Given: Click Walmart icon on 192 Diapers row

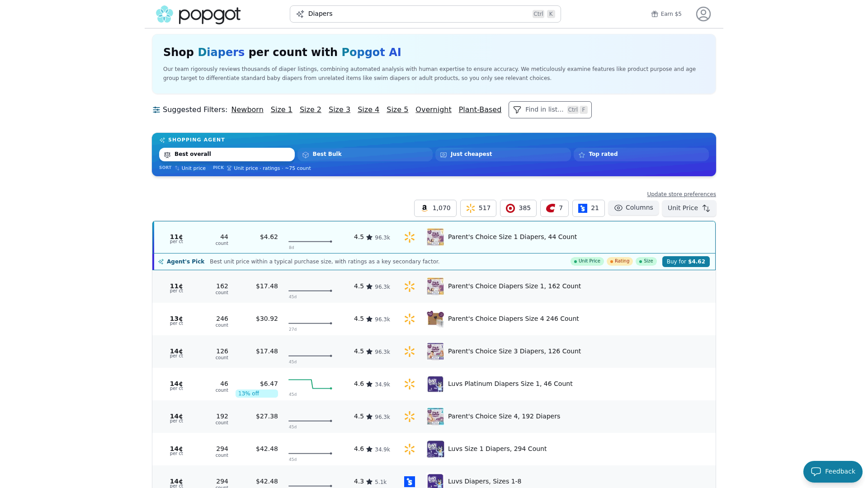Looking at the screenshot, I should pos(410,417).
